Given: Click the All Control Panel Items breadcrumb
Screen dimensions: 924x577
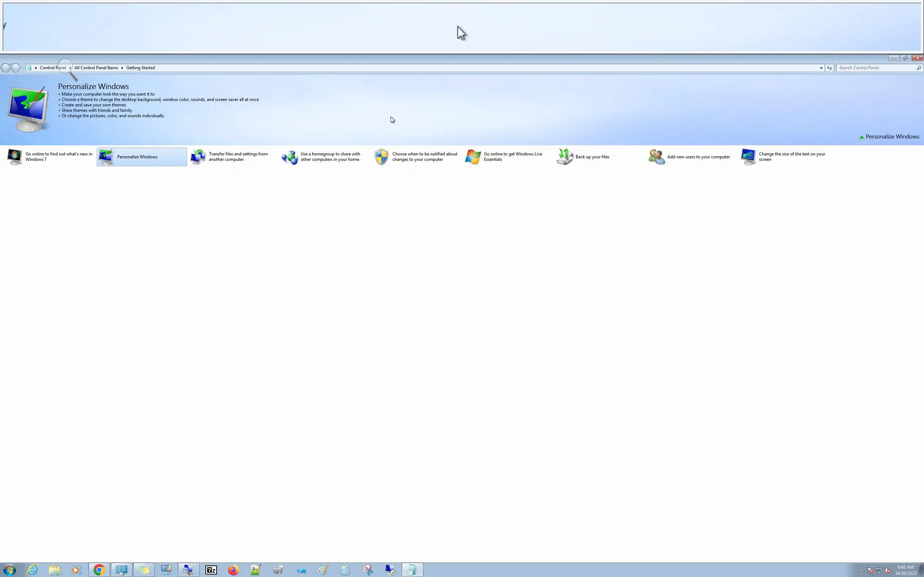Looking at the screenshot, I should pos(96,68).
